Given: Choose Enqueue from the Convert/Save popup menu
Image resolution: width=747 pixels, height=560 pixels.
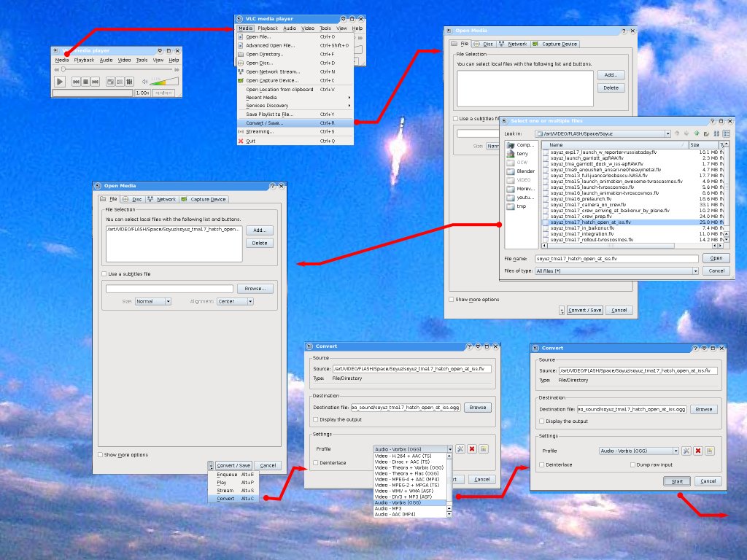Looking at the screenshot, I should tap(233, 475).
